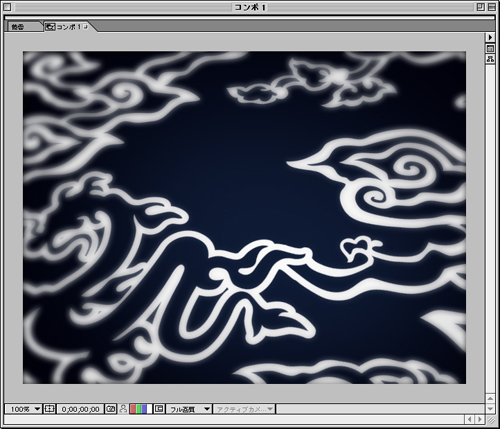Toggle the white alpha channel view

pos(149,409)
